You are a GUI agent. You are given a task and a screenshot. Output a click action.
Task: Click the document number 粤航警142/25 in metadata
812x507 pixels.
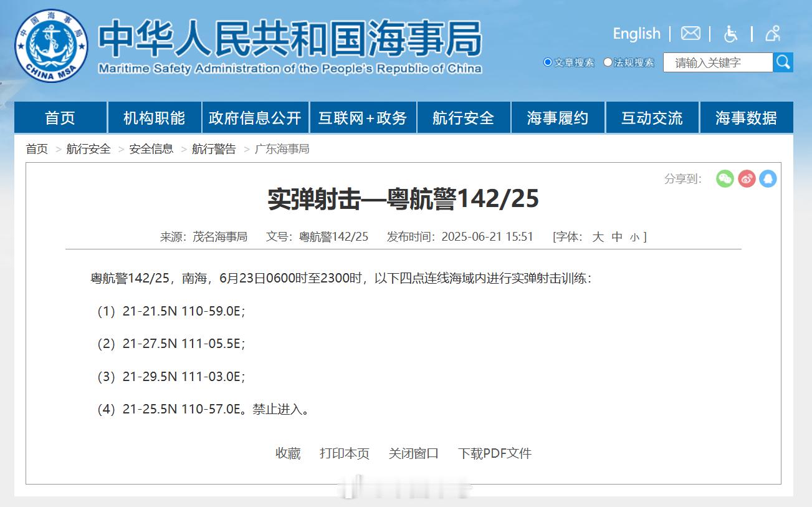click(x=334, y=237)
